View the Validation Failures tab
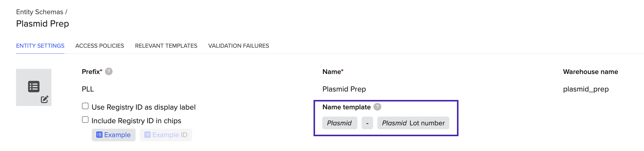This screenshot has width=644, height=151. point(238,46)
